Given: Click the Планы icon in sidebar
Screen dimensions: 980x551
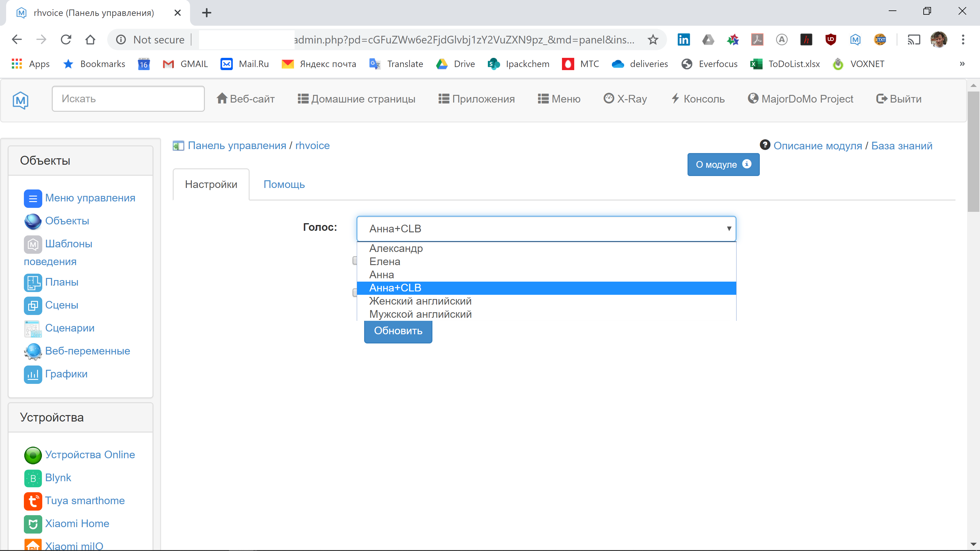Looking at the screenshot, I should [x=33, y=283].
